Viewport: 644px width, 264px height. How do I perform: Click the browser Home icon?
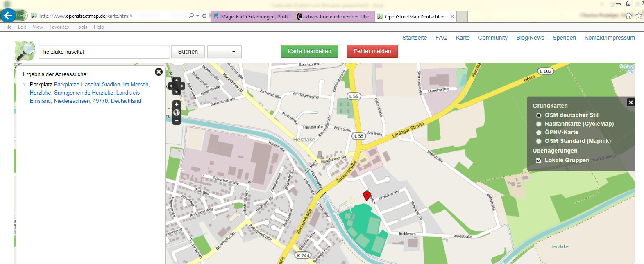click(629, 16)
